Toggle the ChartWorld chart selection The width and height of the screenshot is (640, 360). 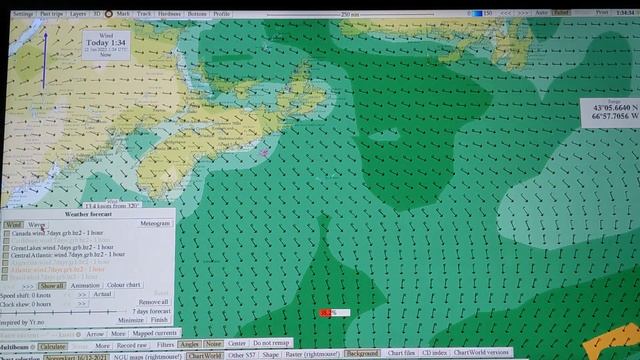coord(205,356)
